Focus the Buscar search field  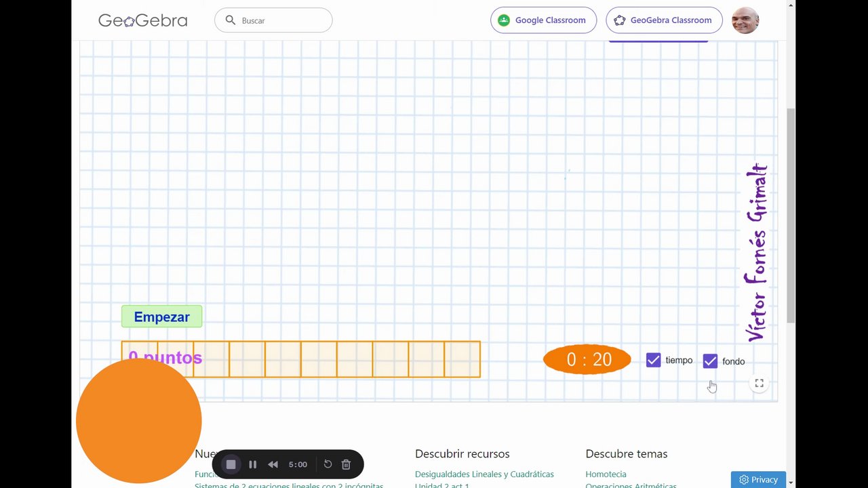273,20
